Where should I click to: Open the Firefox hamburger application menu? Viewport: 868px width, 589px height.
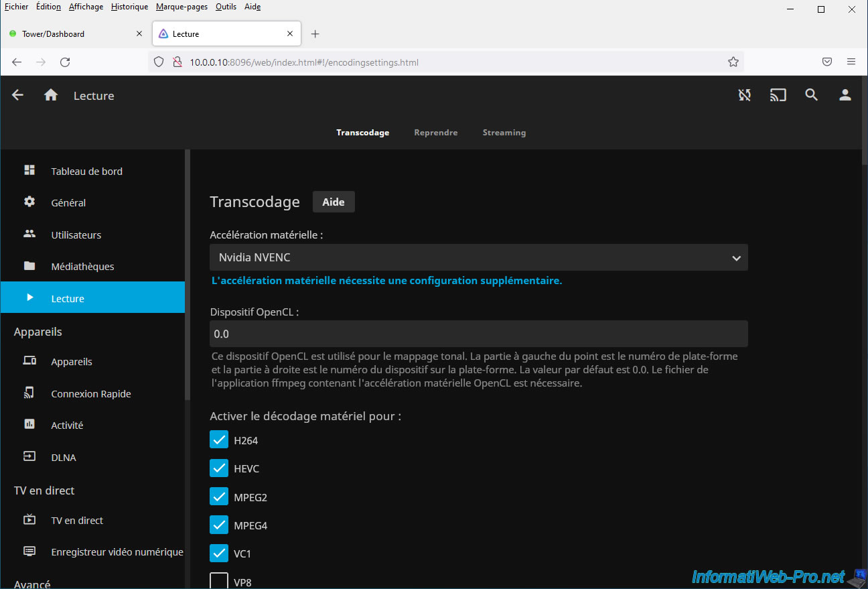[851, 62]
